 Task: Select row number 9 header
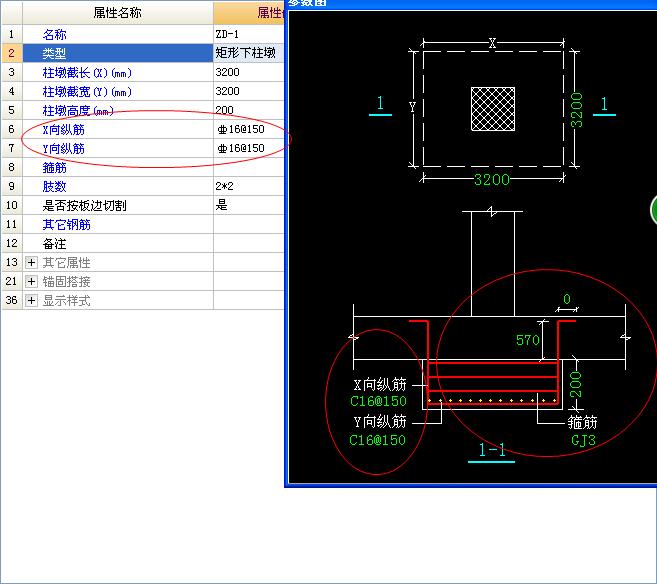(x=12, y=186)
